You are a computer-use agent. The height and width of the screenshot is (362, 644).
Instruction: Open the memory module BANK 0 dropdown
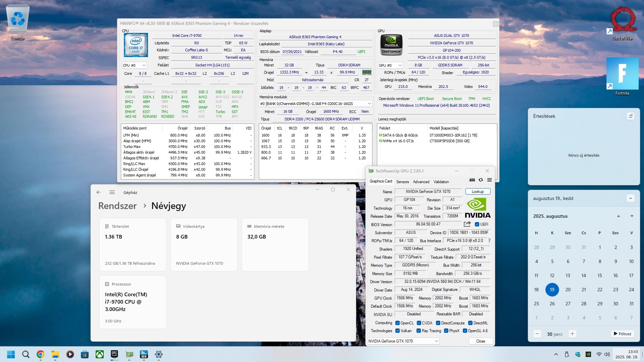[x=315, y=104]
